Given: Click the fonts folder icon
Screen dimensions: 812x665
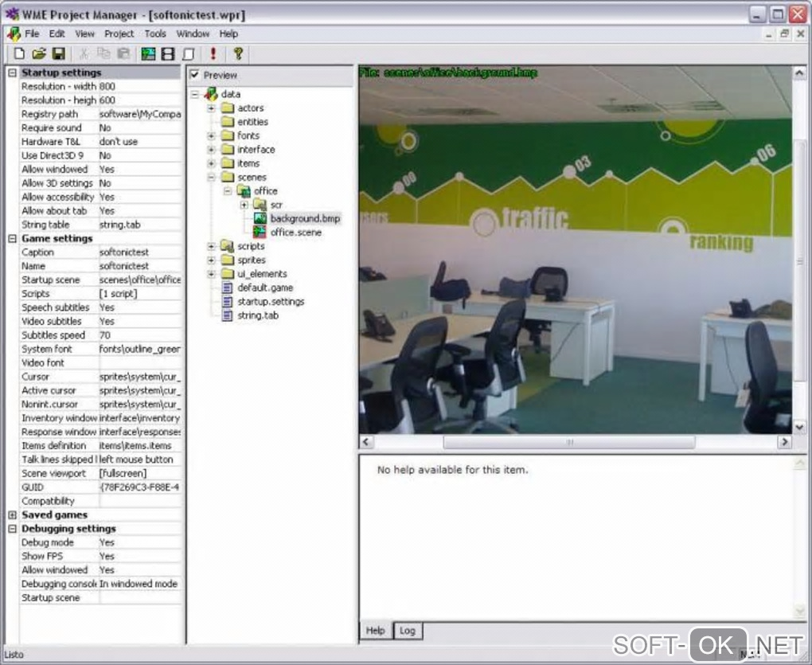Looking at the screenshot, I should click(228, 135).
